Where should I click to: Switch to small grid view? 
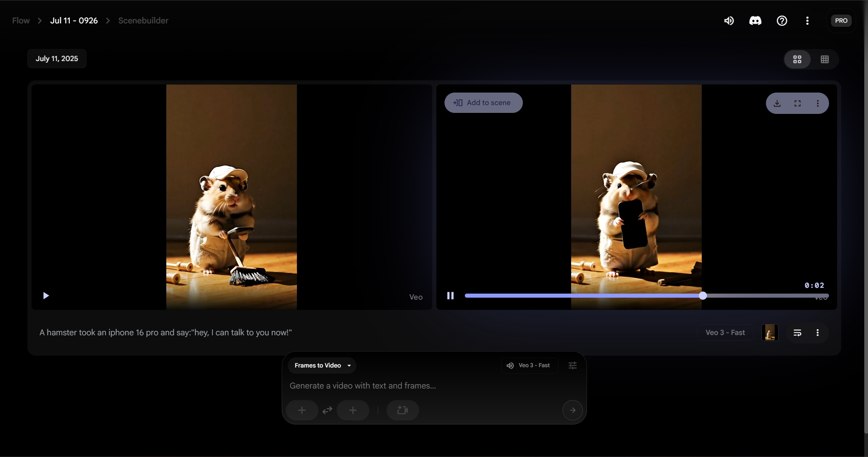tap(825, 59)
